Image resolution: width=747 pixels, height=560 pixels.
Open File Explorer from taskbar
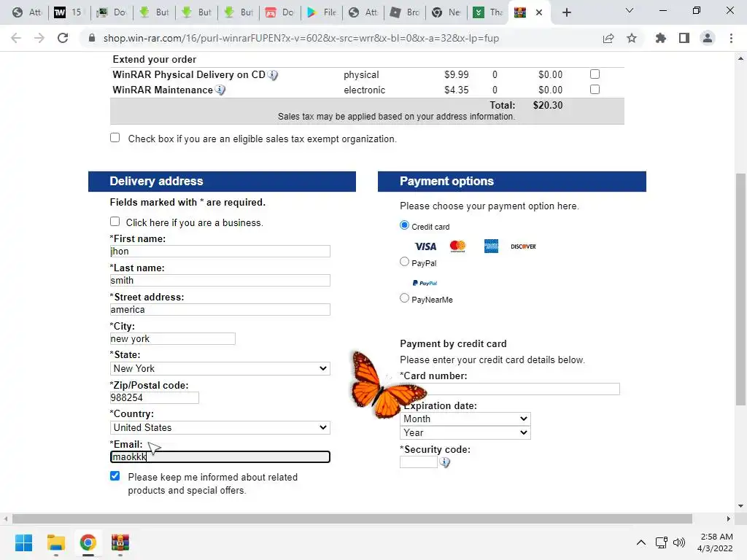55,542
